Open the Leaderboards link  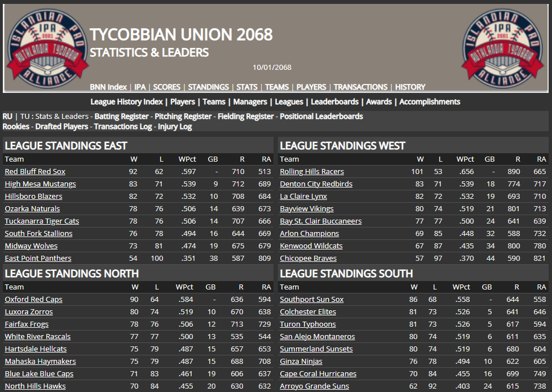click(x=334, y=102)
